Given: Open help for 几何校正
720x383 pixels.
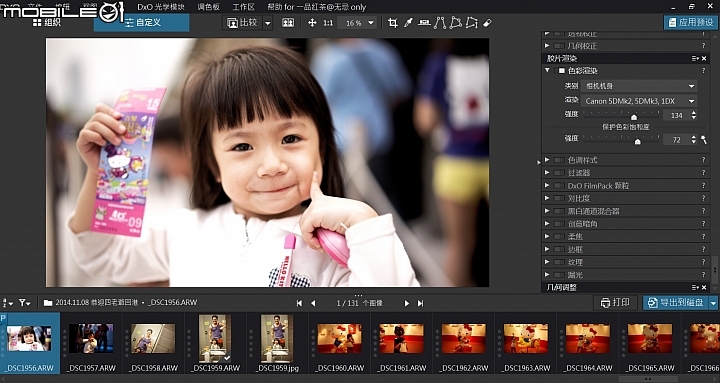Looking at the screenshot, I should pyautogui.click(x=703, y=46).
